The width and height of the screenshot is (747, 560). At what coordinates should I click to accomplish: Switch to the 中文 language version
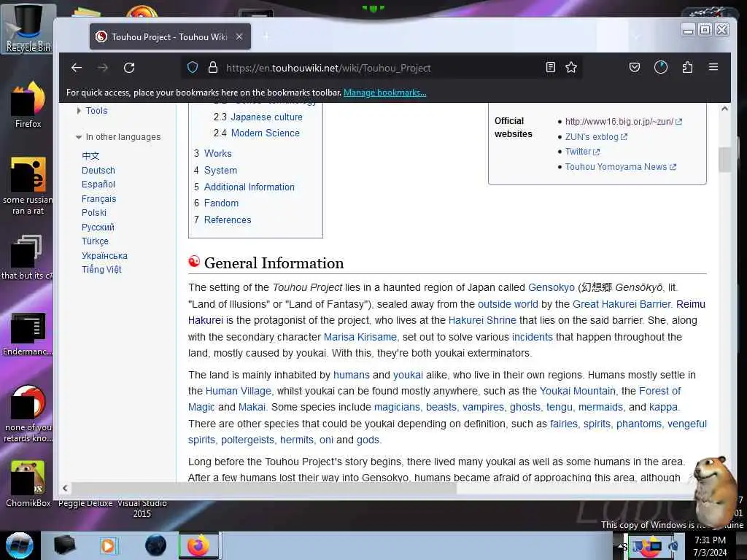[x=90, y=156]
